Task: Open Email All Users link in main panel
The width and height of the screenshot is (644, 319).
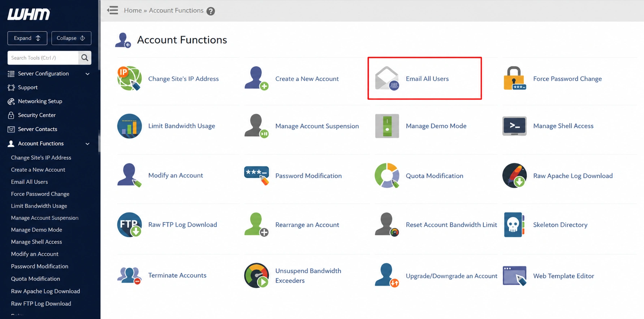Action: point(427,78)
